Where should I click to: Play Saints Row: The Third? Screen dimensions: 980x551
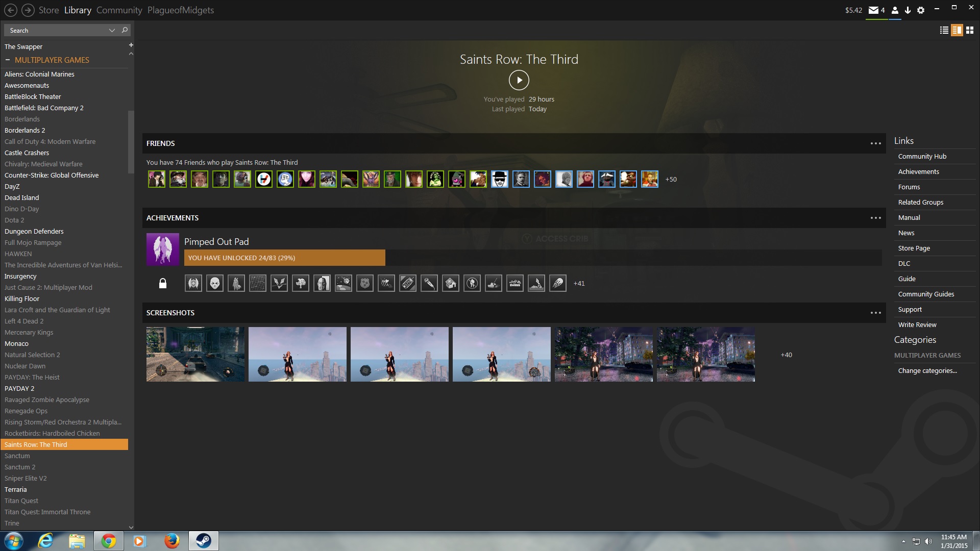[x=519, y=80]
